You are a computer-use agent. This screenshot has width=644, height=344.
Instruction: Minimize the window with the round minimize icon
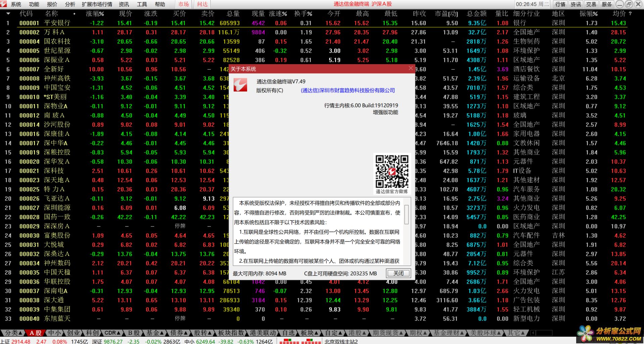pos(620,4)
